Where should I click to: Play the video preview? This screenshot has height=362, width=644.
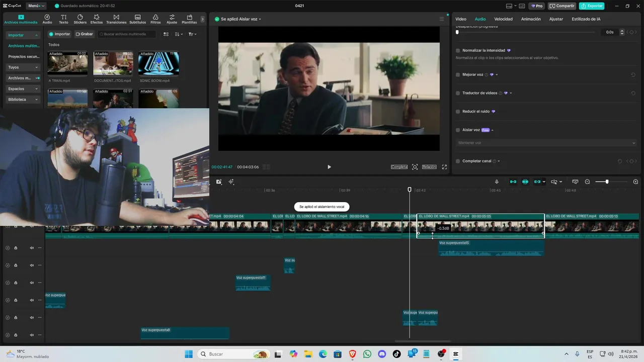(x=329, y=167)
